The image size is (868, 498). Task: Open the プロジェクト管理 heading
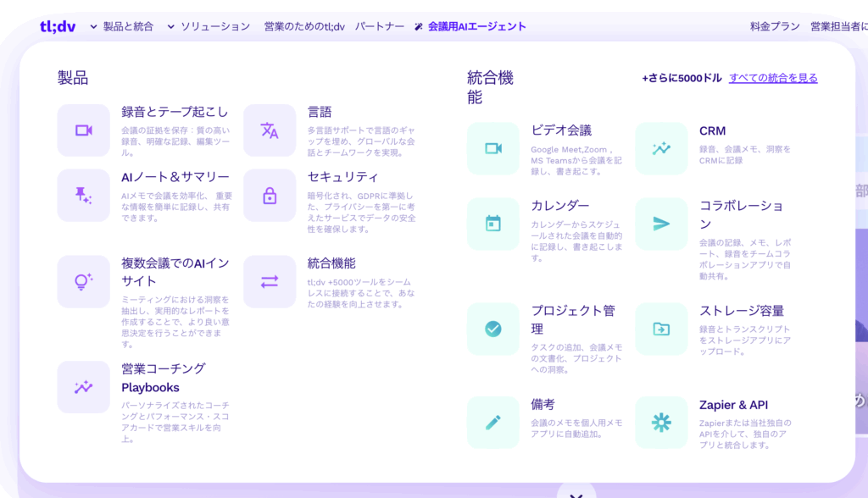(x=574, y=320)
